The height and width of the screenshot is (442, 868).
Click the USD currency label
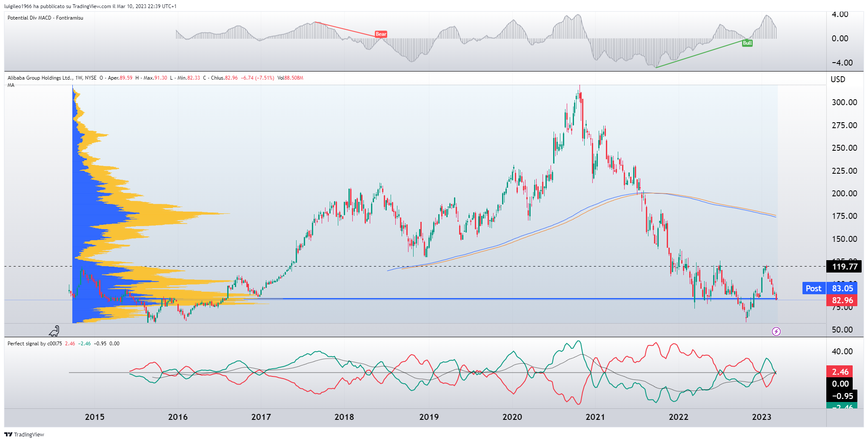838,79
